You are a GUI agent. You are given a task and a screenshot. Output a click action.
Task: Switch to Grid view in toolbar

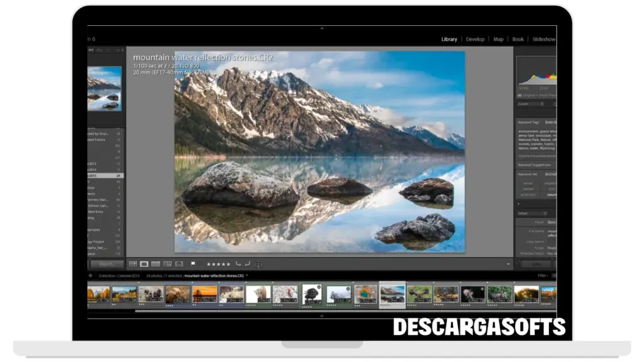(x=133, y=264)
